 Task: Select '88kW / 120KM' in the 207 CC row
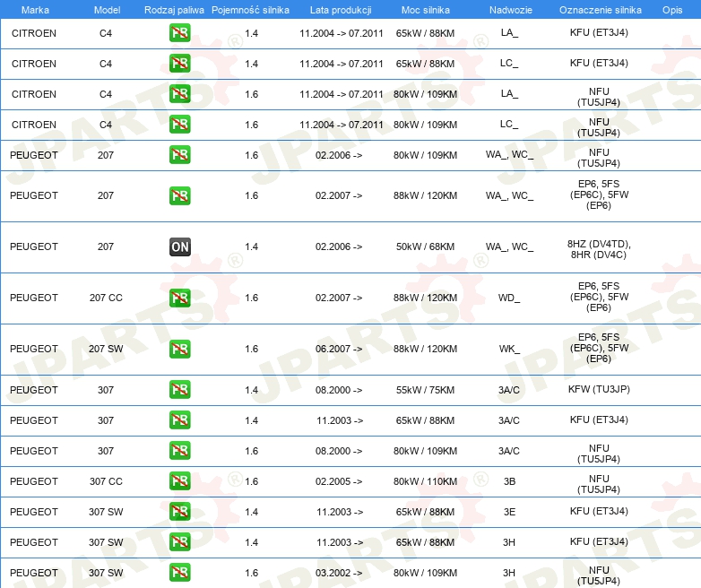pyautogui.click(x=425, y=298)
